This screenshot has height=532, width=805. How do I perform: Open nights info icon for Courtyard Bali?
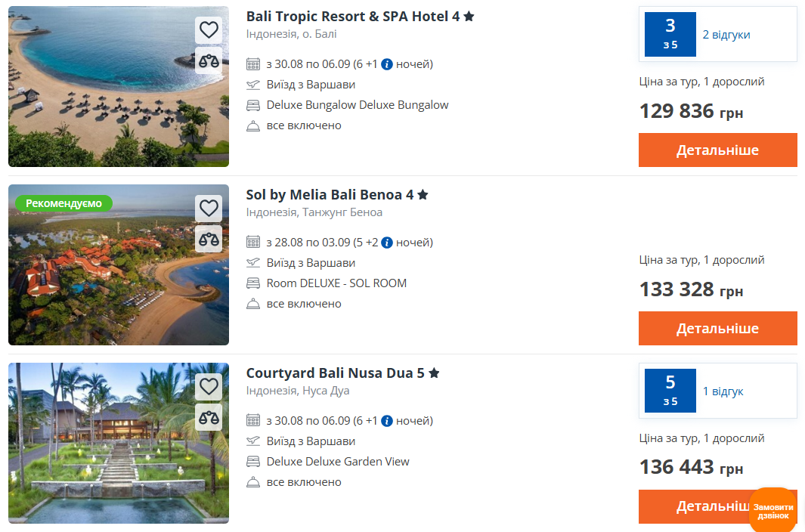click(x=387, y=421)
